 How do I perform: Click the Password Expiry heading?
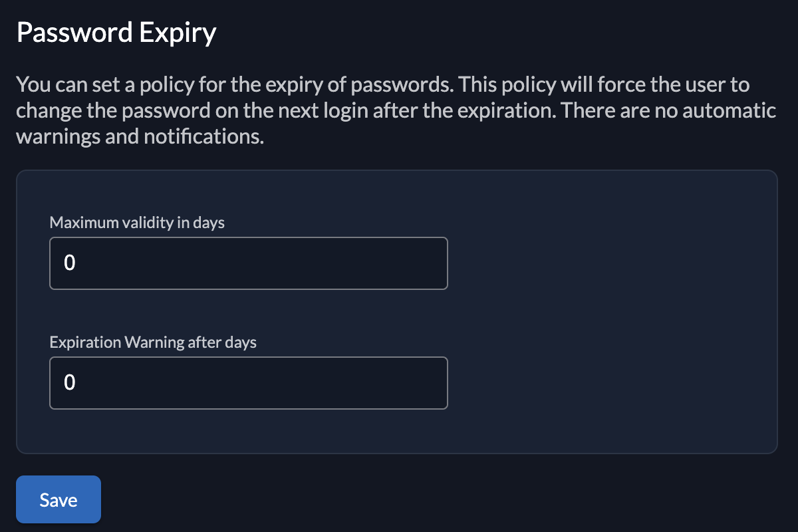click(116, 33)
